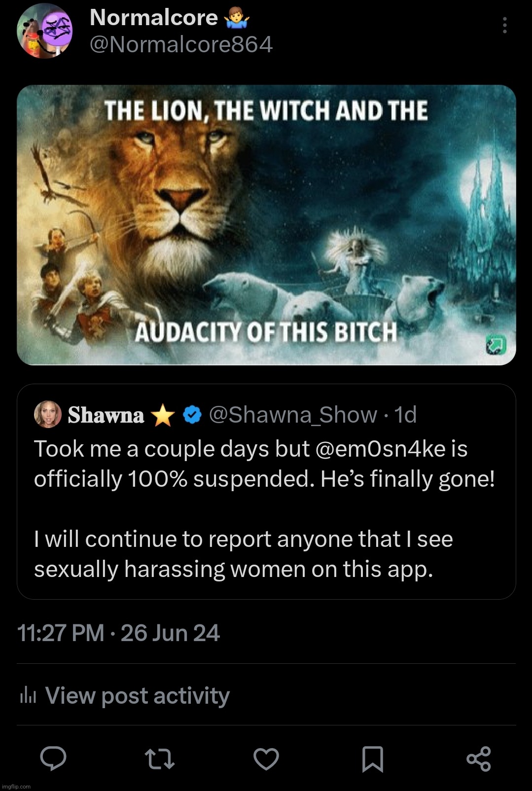Click the @Shawna_Show handle
Image resolution: width=532 pixels, height=791 pixels.
293,415
